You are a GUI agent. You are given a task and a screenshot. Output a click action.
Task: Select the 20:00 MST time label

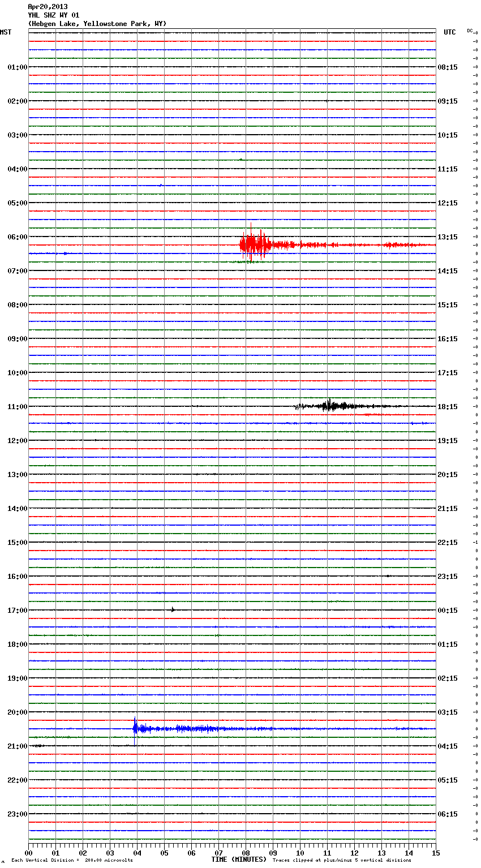[18, 712]
